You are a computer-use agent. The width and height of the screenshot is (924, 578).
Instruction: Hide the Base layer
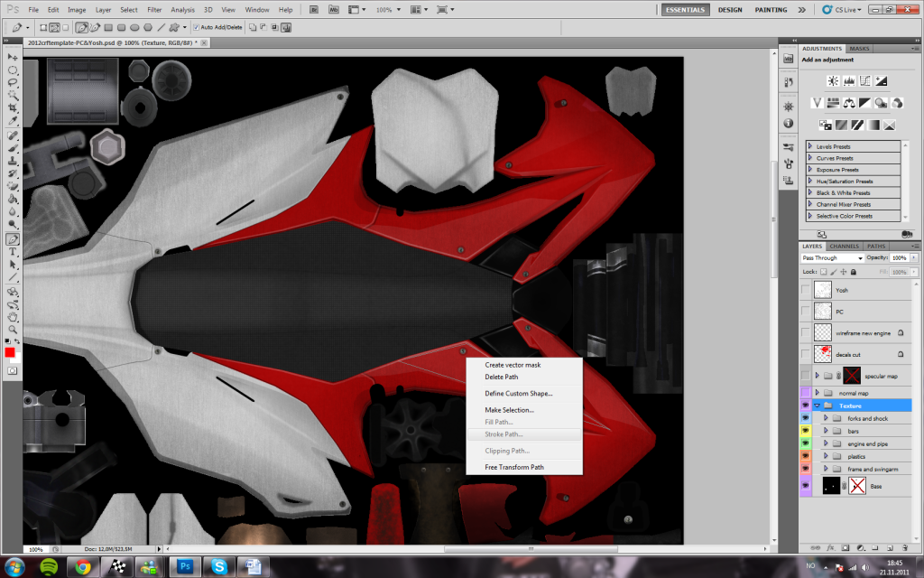point(806,486)
